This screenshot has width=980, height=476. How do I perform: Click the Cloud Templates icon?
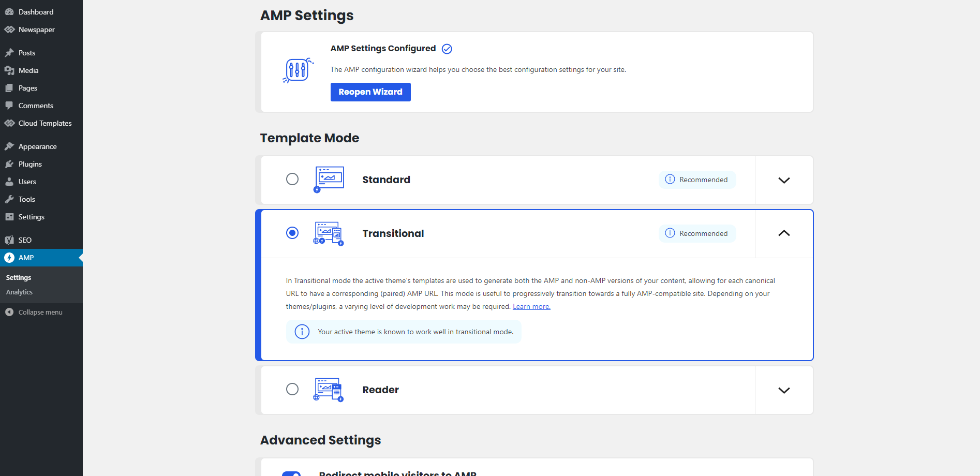point(9,123)
